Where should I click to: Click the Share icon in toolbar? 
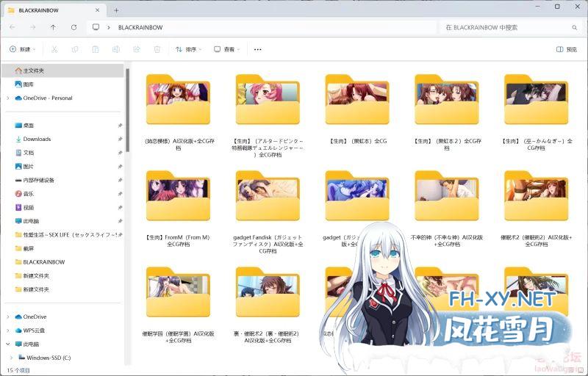coord(137,49)
